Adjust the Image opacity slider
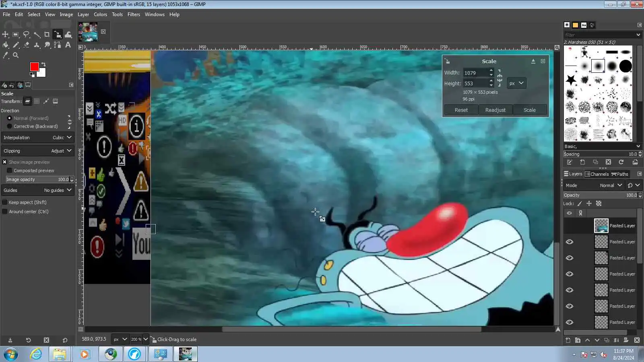 coord(37,179)
